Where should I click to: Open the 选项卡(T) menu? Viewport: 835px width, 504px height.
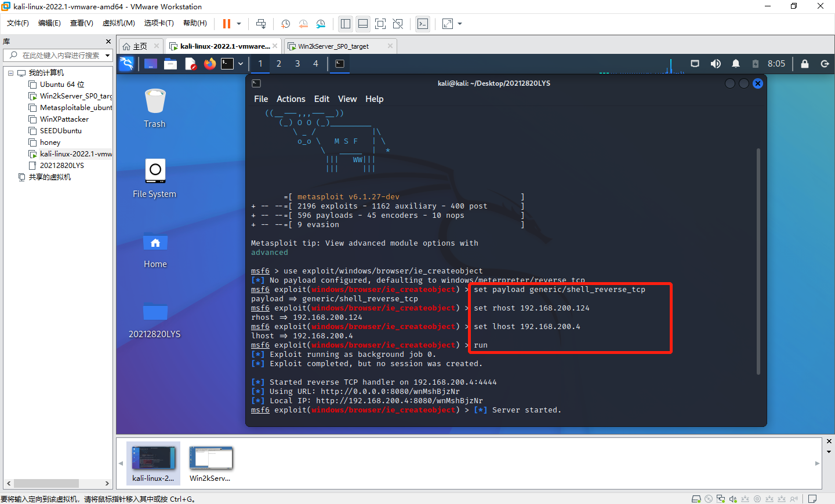159,23
